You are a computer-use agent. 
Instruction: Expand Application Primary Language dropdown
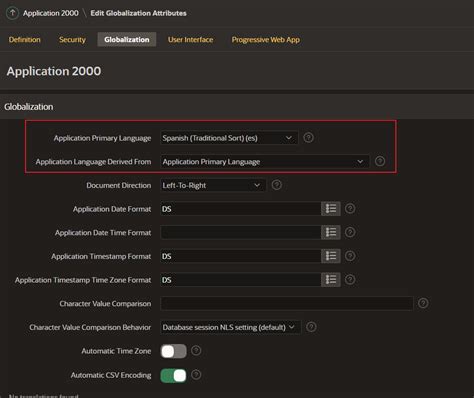point(229,138)
